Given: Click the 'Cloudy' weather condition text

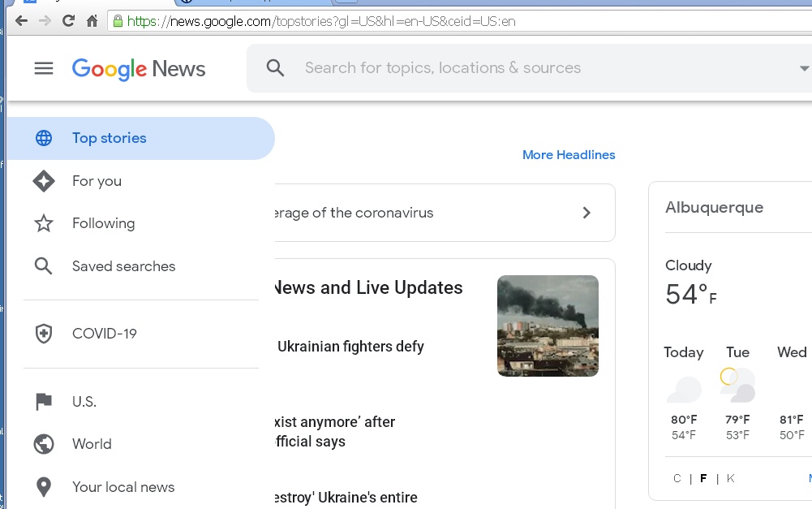Looking at the screenshot, I should point(688,265).
